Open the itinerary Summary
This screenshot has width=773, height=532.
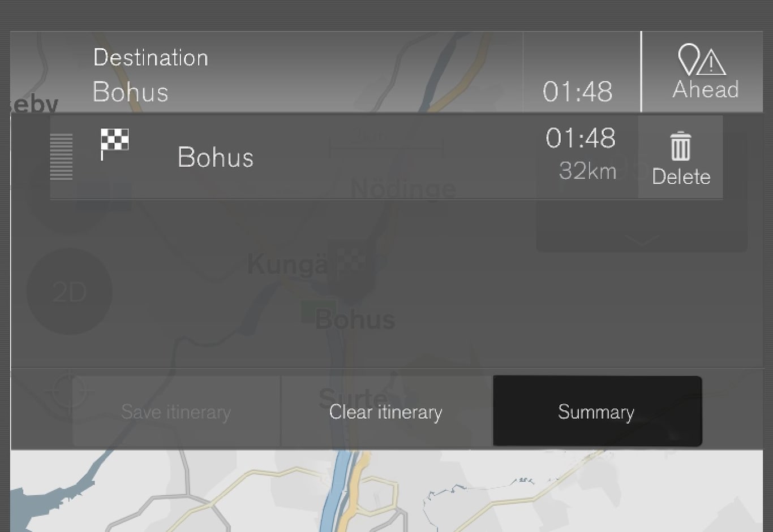pyautogui.click(x=596, y=412)
